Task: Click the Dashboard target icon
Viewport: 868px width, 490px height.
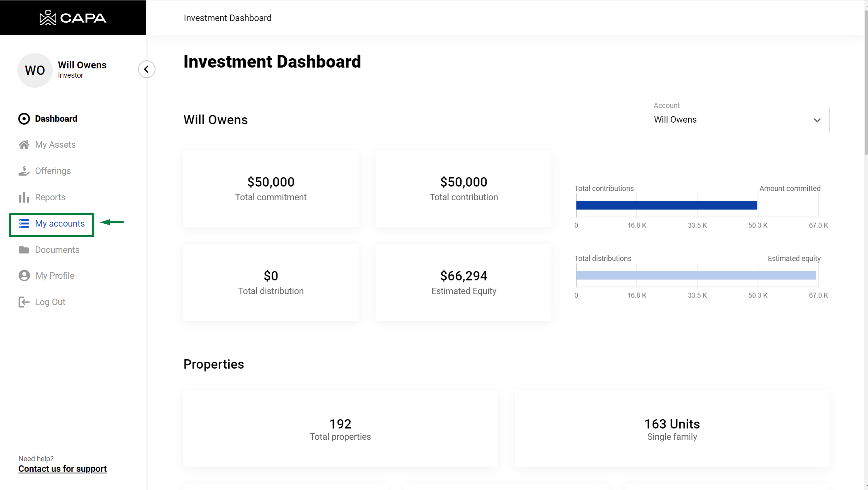Action: coord(24,119)
